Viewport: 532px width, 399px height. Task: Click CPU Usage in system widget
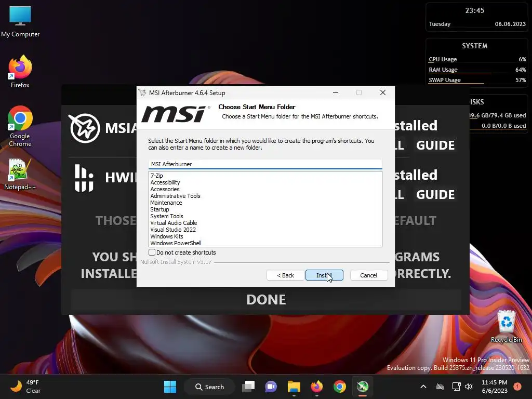click(477, 59)
